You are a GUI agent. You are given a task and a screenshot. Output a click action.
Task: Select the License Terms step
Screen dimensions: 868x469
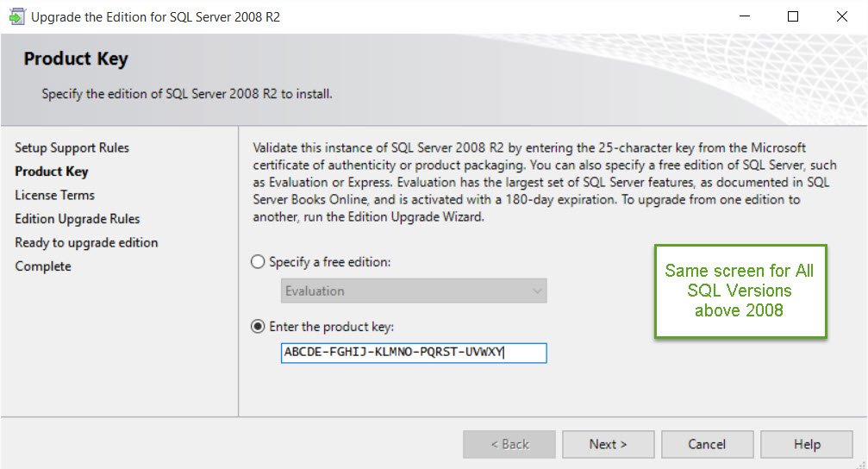[x=55, y=195]
